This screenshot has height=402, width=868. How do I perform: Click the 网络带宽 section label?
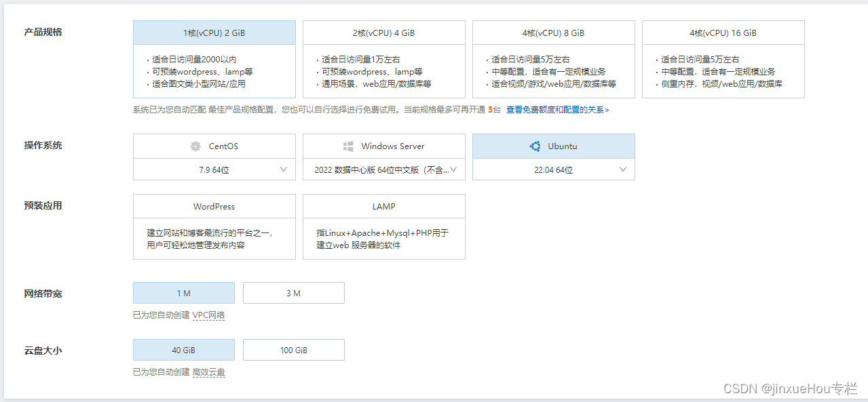pos(43,294)
